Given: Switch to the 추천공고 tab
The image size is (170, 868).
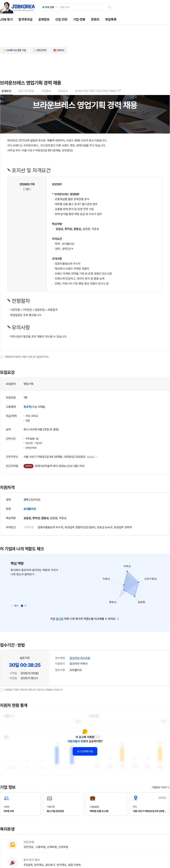Looking at the screenshot, I should (63, 91).
